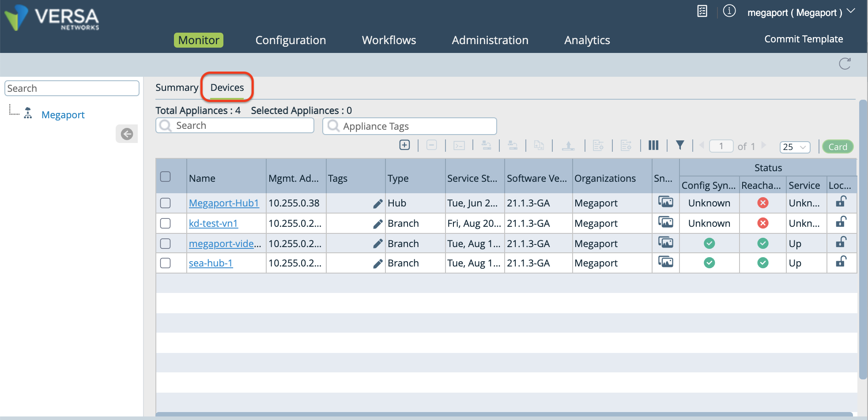The width and height of the screenshot is (868, 420).
Task: Open the Megaport-Hub1 device link
Action: (x=224, y=203)
